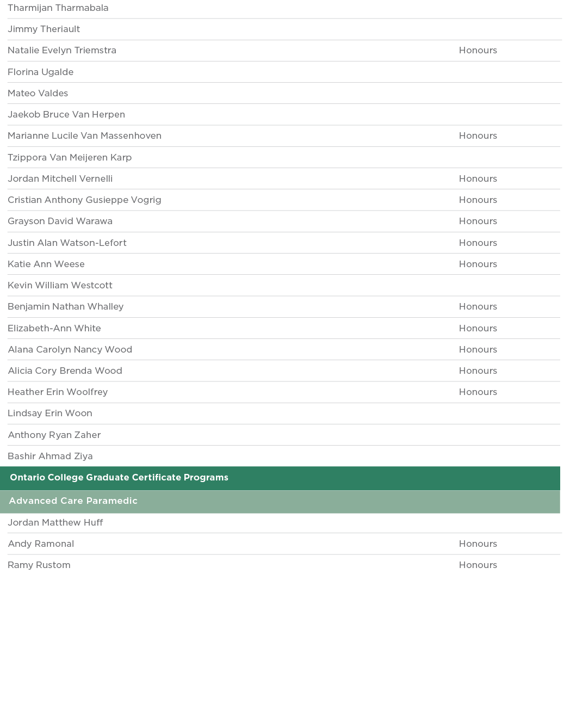
Task: Select Marianne Lucile Van Massenhoven entry
Action: [84, 136]
